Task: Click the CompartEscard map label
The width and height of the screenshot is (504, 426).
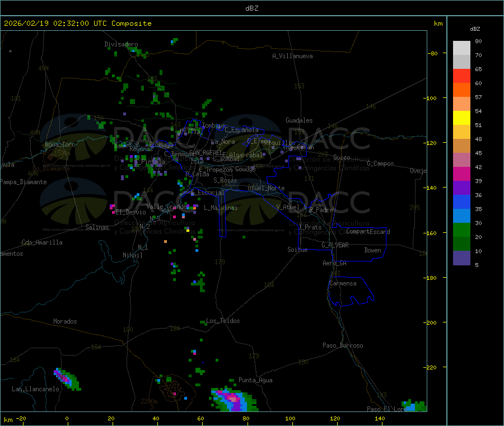Action: tap(368, 232)
